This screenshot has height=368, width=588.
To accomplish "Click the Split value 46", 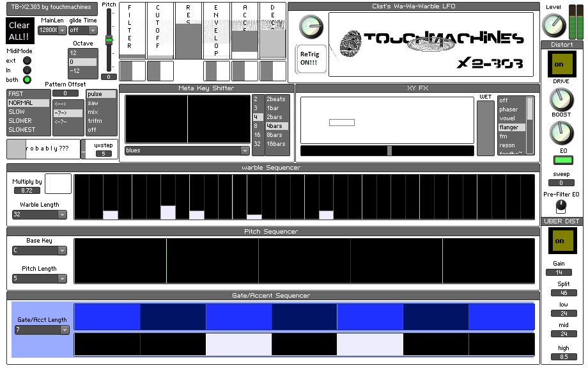I will pos(564,292).
